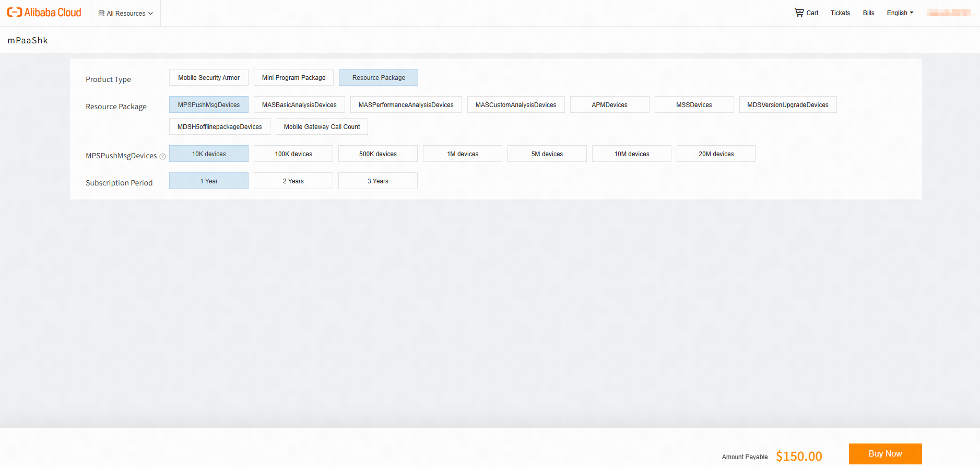Choose MDSVersionUpgradeDevices resource package
This screenshot has width=980, height=467.
(x=788, y=104)
